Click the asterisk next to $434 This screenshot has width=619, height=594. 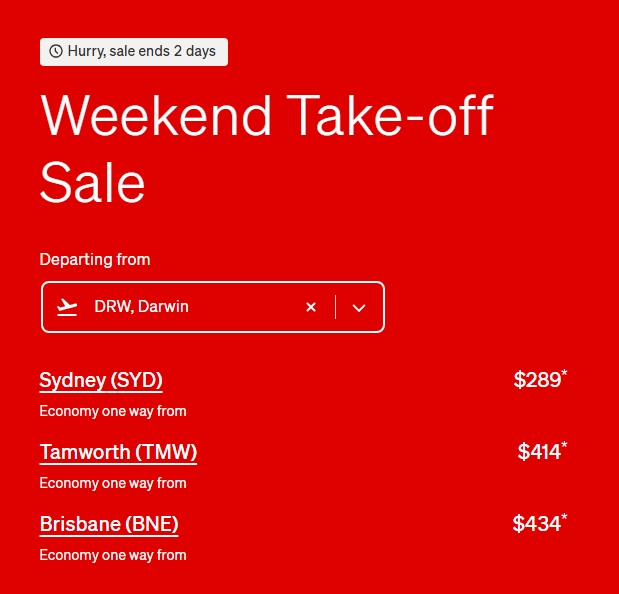(x=565, y=517)
